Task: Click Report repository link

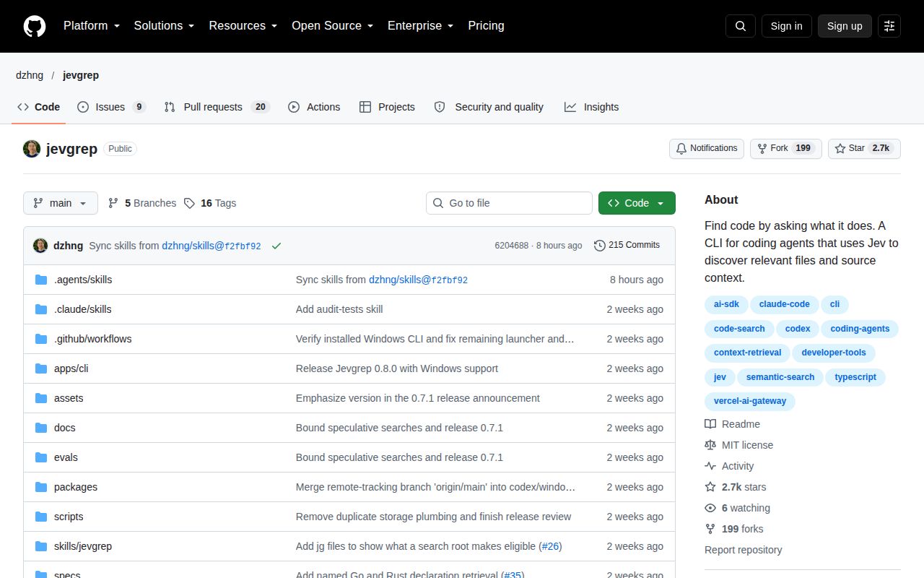Action: [x=744, y=550]
